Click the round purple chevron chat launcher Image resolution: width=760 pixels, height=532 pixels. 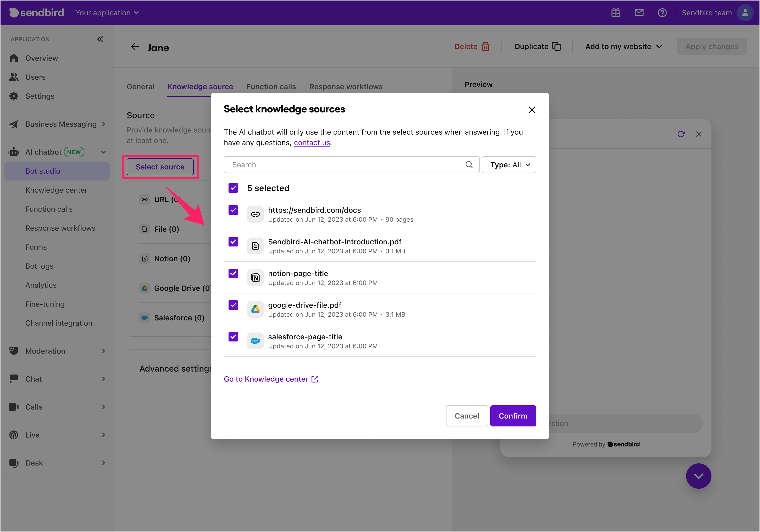tap(699, 476)
